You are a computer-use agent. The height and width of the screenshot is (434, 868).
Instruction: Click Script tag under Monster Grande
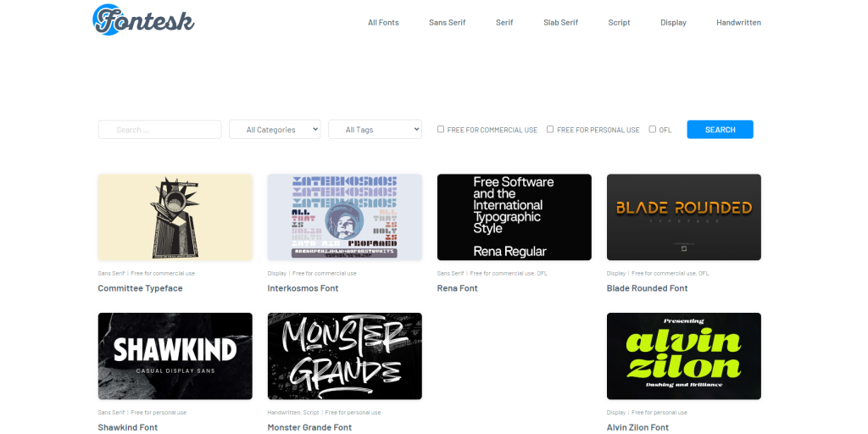coord(311,413)
